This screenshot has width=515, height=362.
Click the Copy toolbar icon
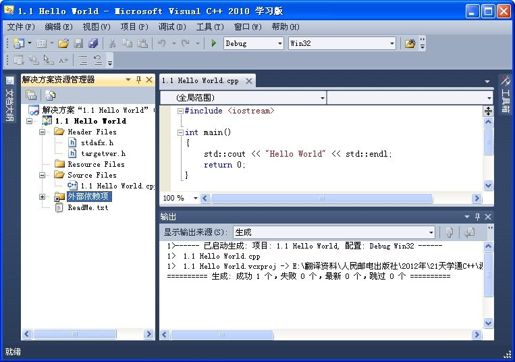(x=127, y=43)
